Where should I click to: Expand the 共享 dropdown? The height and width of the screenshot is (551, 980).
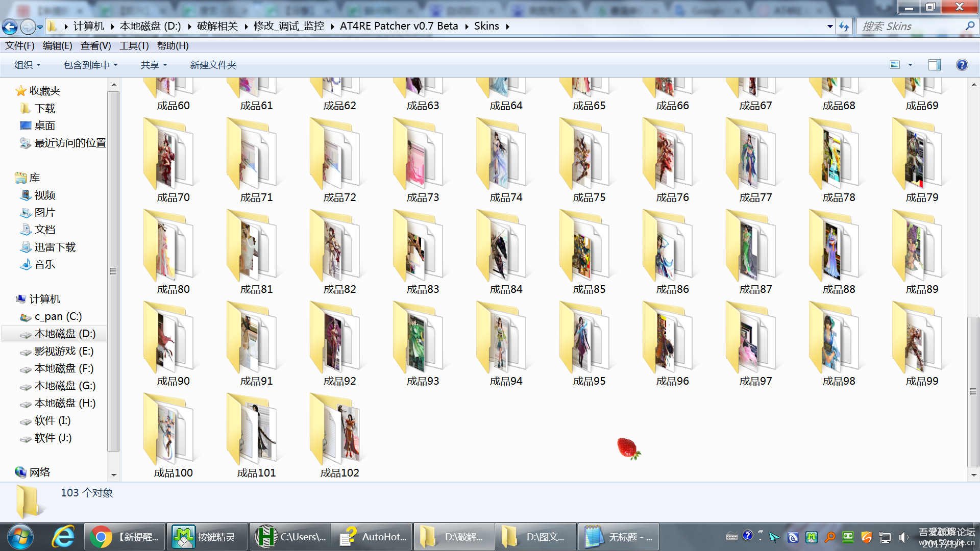(x=154, y=65)
